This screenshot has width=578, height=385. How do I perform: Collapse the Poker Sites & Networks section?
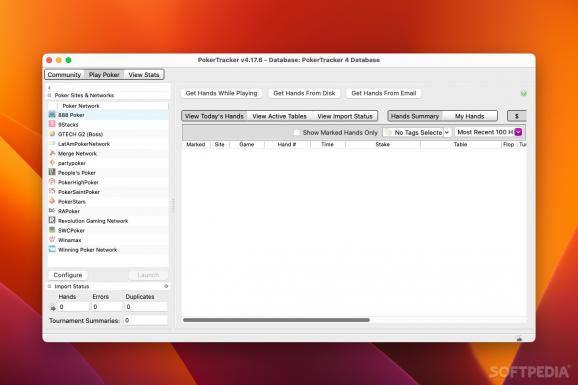coord(50,95)
